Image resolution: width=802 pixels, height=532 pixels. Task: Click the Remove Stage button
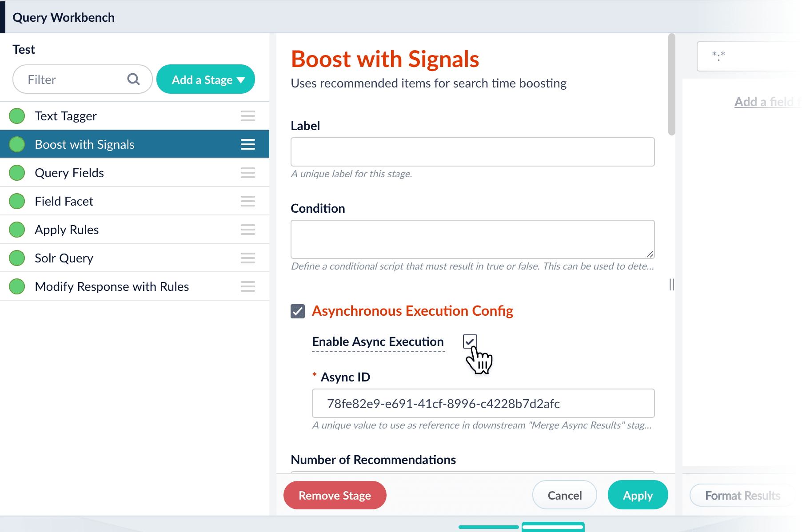pyautogui.click(x=335, y=495)
